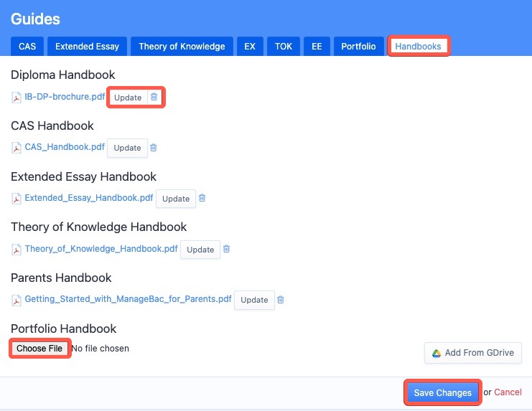Open the Extended_Essay_Handbook.pdf file link
Screen dimensions: 532x411
point(89,198)
